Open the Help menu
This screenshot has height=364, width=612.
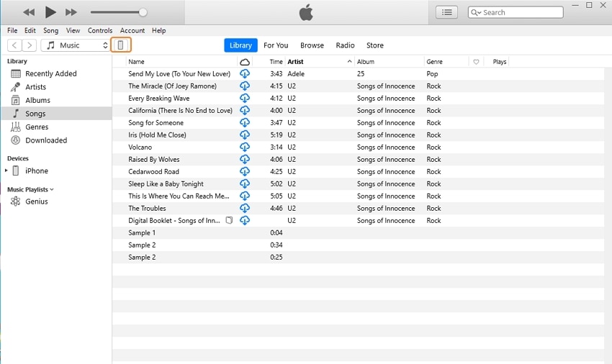(158, 30)
